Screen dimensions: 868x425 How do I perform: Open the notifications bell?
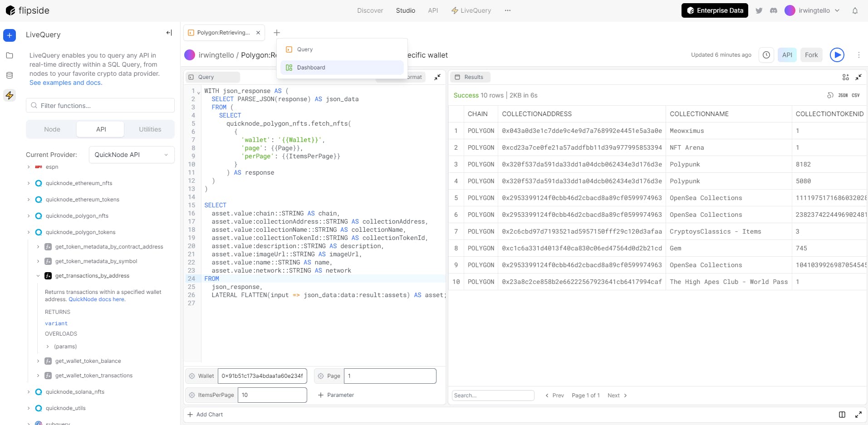click(855, 10)
